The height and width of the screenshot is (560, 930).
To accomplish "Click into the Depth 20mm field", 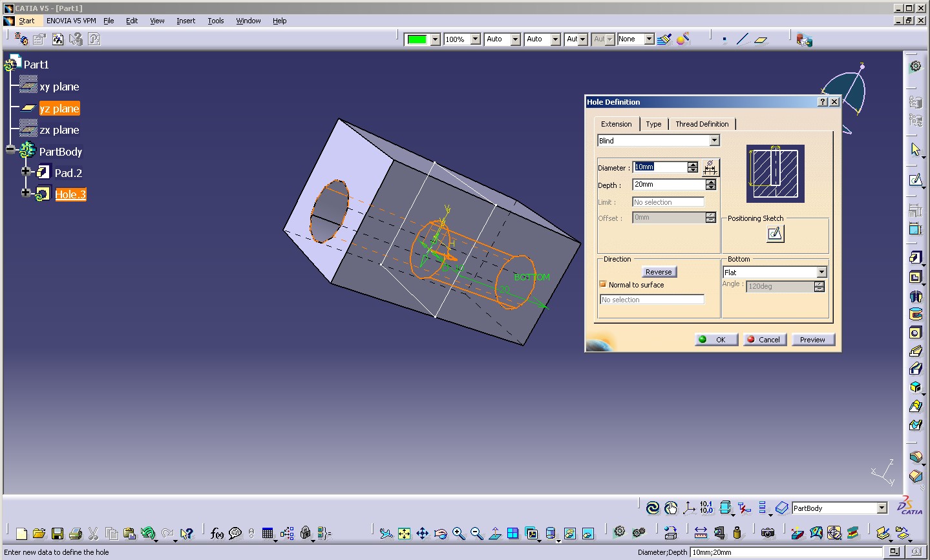I will [x=668, y=184].
